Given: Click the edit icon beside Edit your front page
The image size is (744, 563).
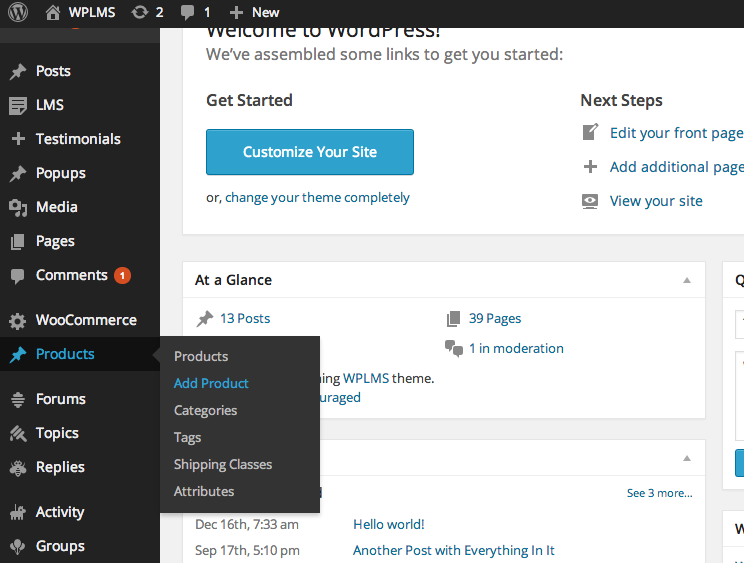Looking at the screenshot, I should pos(590,132).
